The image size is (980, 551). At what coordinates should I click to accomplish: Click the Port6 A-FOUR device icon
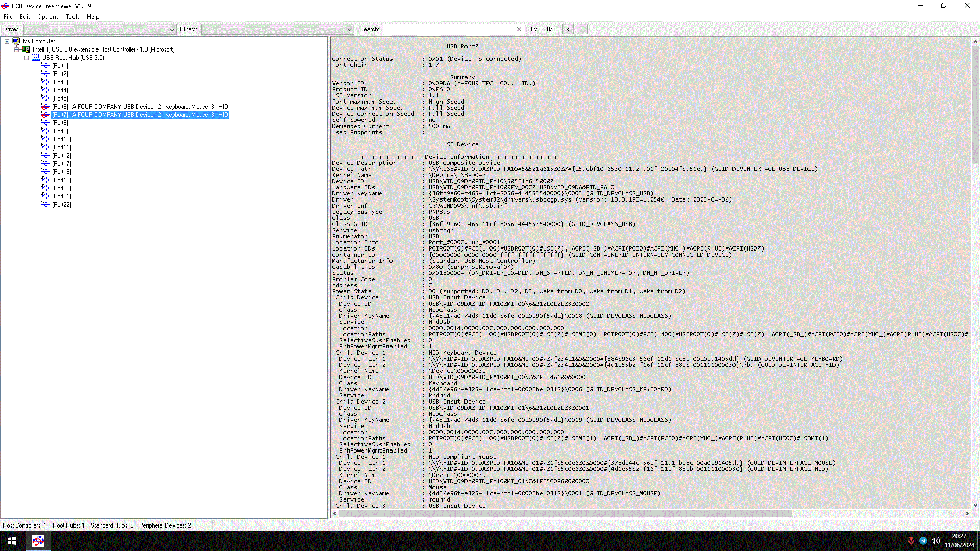[x=45, y=107]
